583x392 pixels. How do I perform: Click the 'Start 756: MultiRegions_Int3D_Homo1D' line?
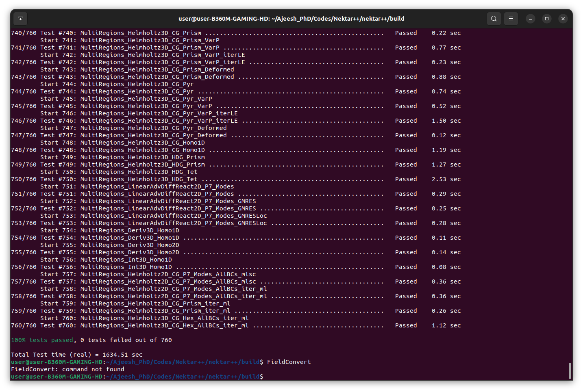pos(106,260)
